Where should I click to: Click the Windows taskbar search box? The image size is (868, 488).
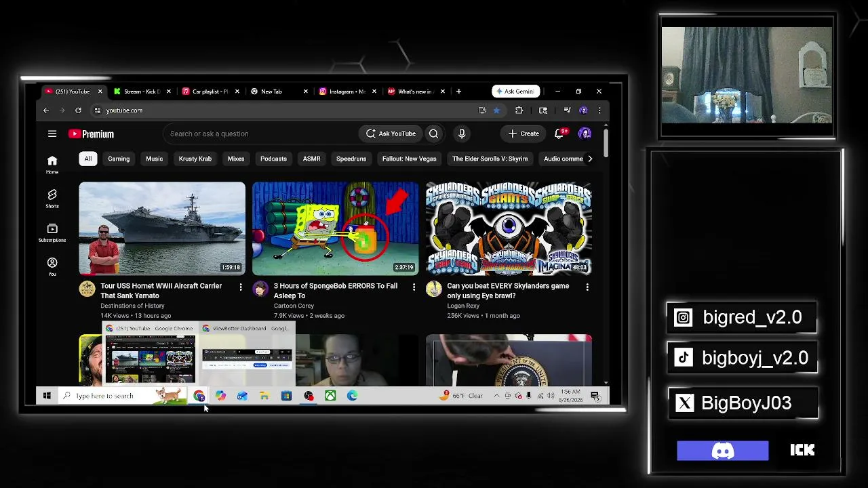122,396
